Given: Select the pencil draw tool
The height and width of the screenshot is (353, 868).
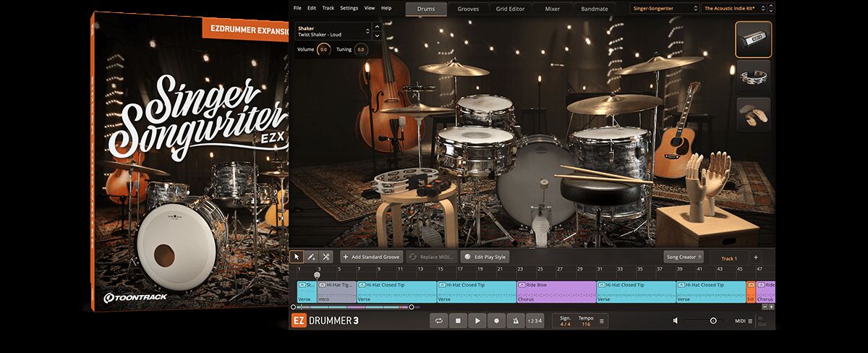Looking at the screenshot, I should point(311,257).
